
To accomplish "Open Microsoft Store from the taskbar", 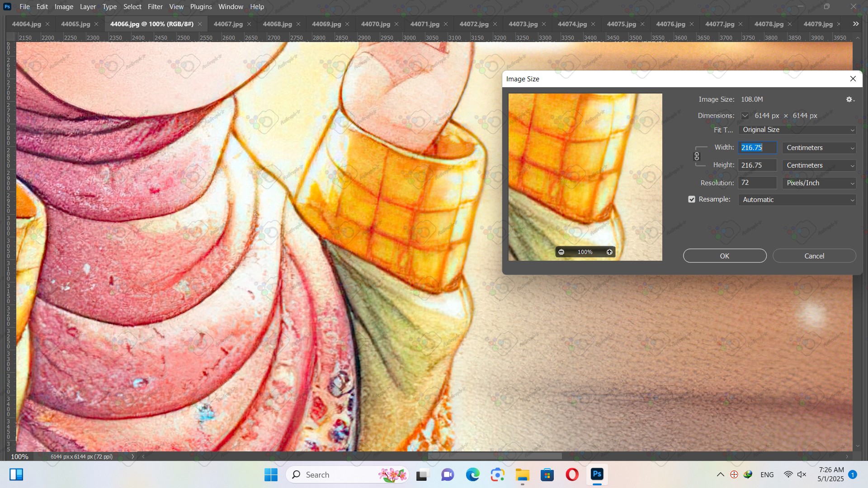I will (547, 474).
